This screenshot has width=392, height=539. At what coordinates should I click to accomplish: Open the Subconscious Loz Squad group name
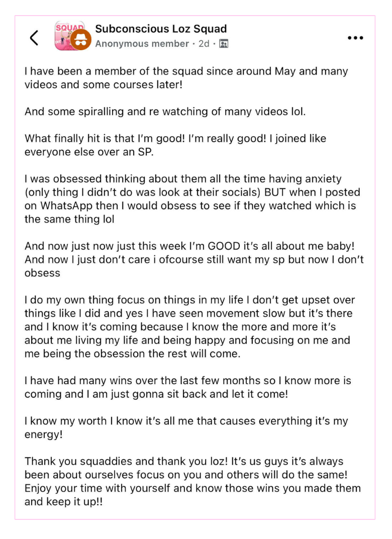pos(161,29)
